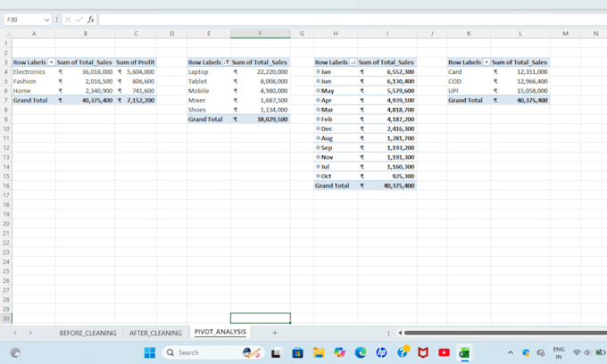The height and width of the screenshot is (364, 607).
Task: Open the HP app from taskbar
Action: click(381, 352)
